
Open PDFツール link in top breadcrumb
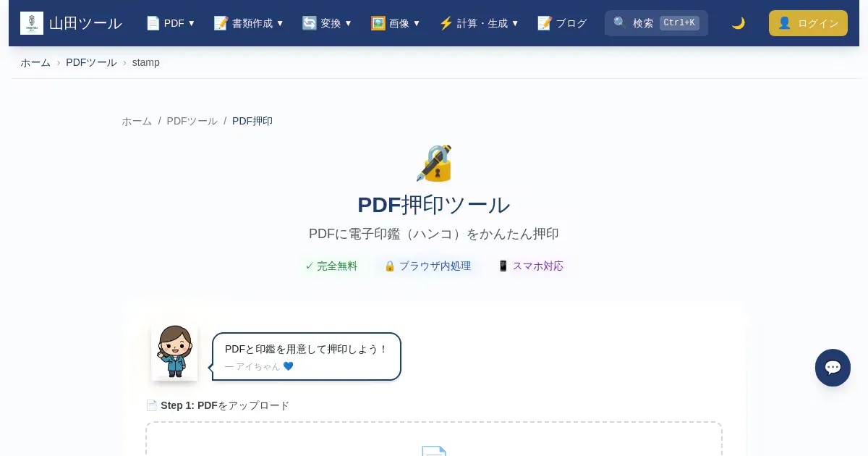pos(91,62)
